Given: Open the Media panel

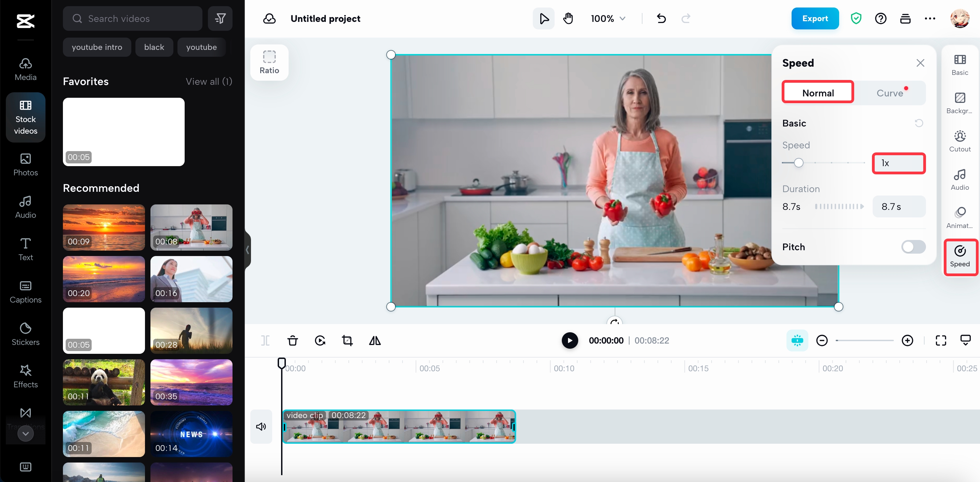Looking at the screenshot, I should pos(26,70).
